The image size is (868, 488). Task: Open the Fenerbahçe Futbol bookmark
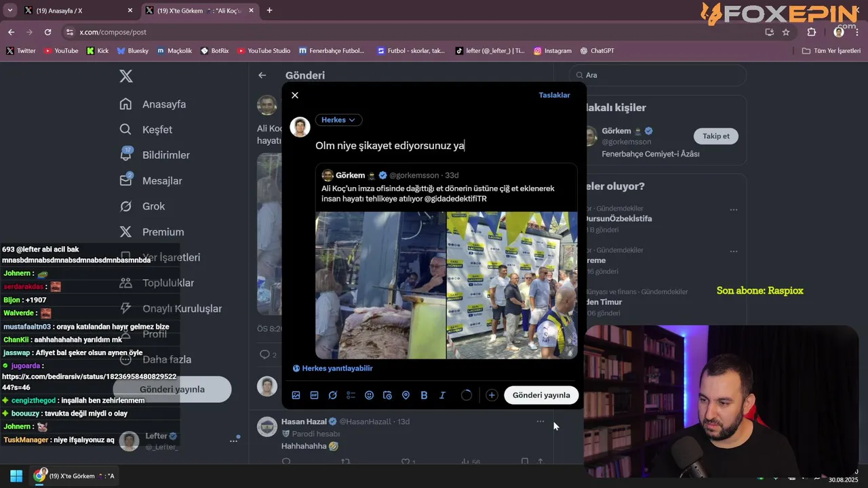332,51
